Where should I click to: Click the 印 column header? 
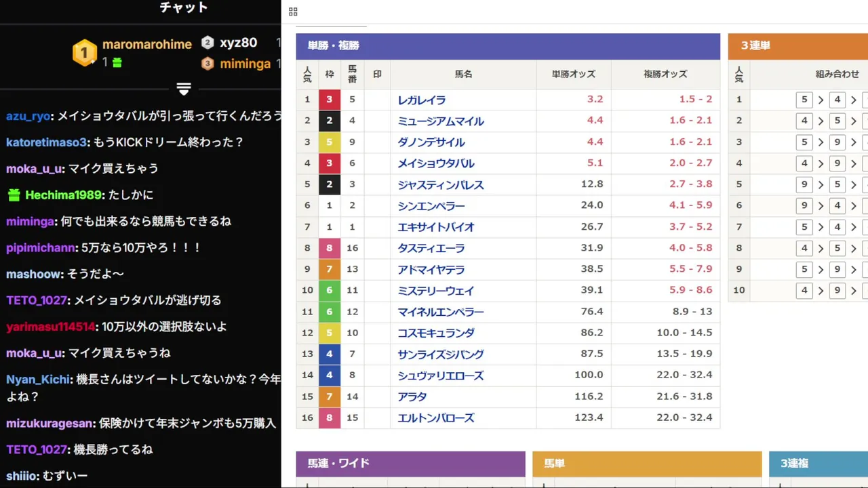coord(377,75)
